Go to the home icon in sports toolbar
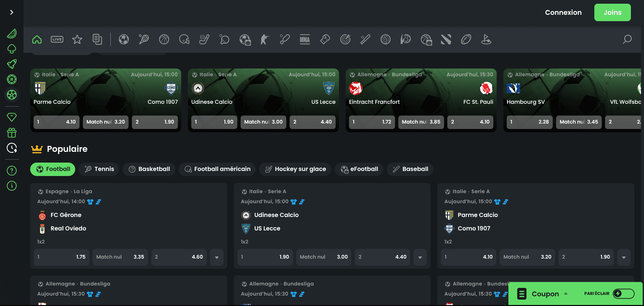644x306 pixels. pyautogui.click(x=37, y=40)
